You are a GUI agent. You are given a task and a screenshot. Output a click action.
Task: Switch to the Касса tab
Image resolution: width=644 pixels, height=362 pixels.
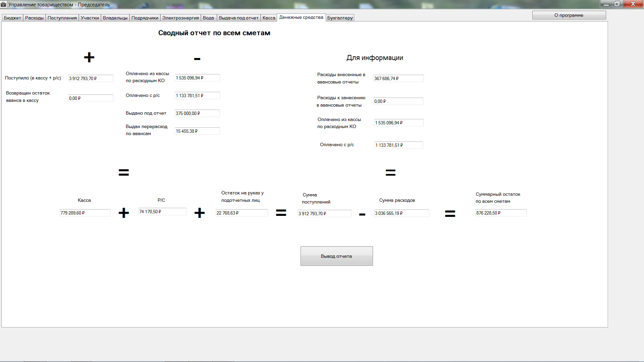point(269,18)
